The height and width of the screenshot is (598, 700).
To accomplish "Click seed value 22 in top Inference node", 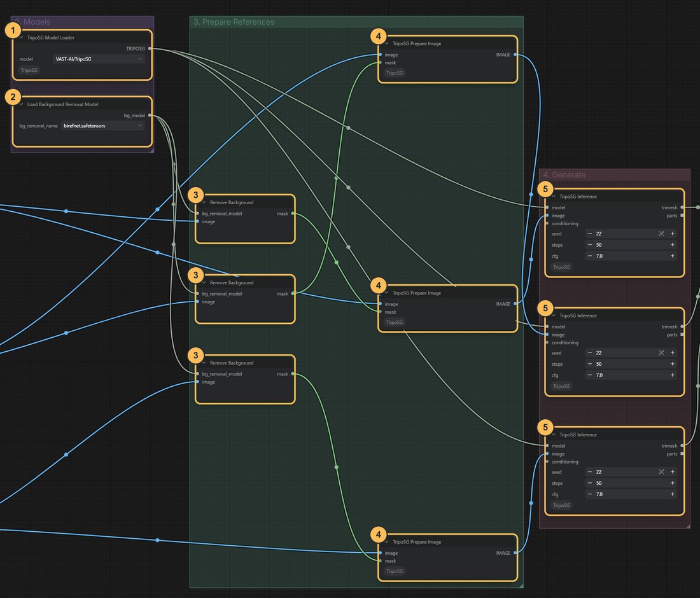I will (x=599, y=234).
